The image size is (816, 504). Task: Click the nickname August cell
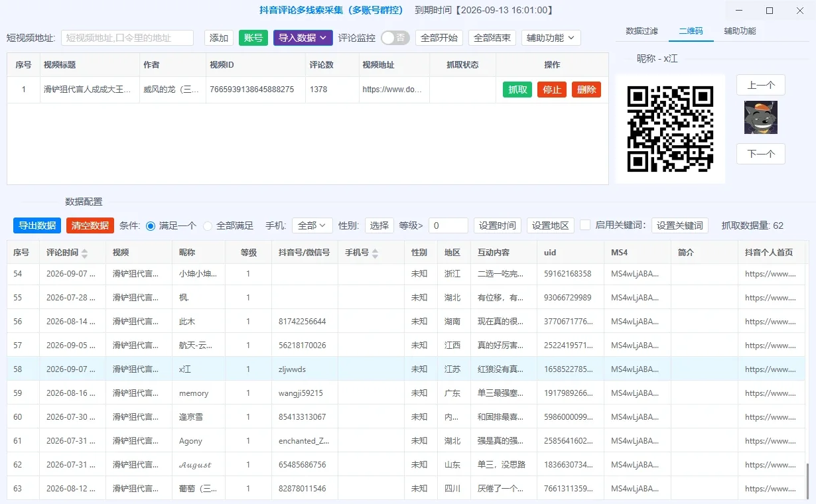click(x=198, y=465)
